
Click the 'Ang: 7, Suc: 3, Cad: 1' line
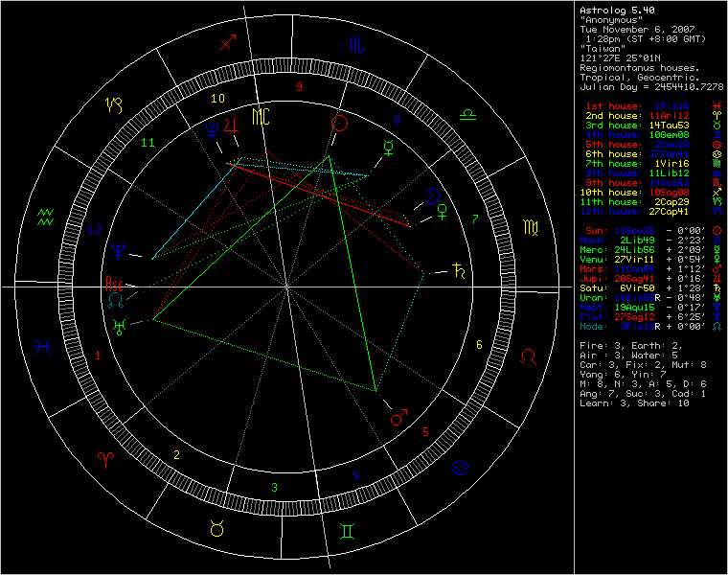click(643, 394)
